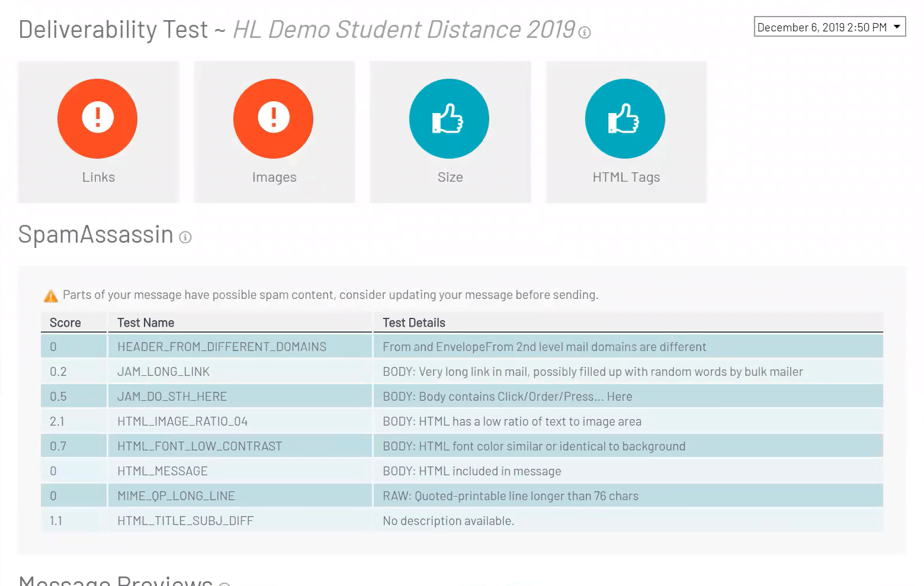
Task: Select the JAM_DO_STH_HERE test name
Action: click(172, 397)
